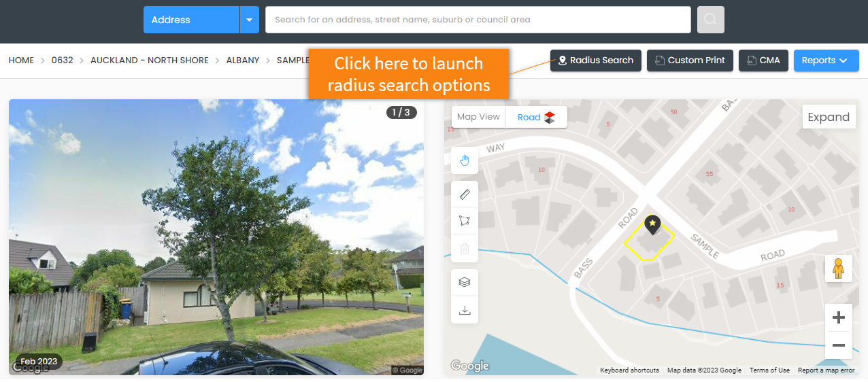This screenshot has height=382, width=868.
Task: Open the Address search type dropdown arrow
Action: pyautogui.click(x=250, y=20)
